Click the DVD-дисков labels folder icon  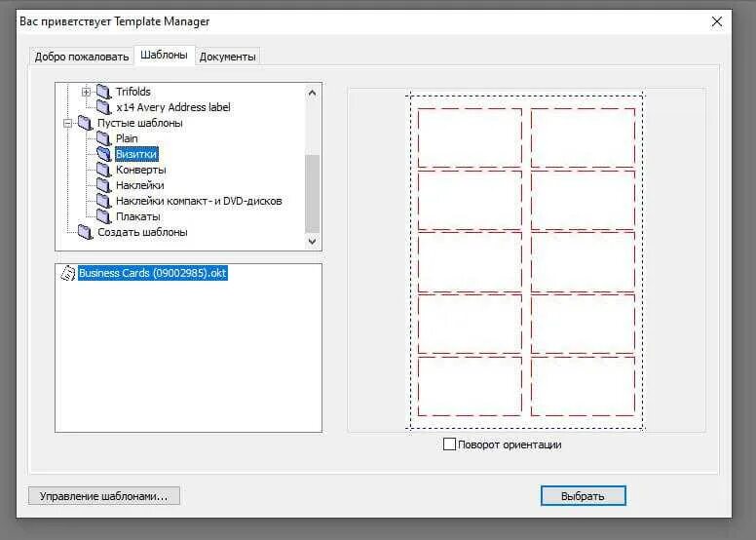pos(103,201)
